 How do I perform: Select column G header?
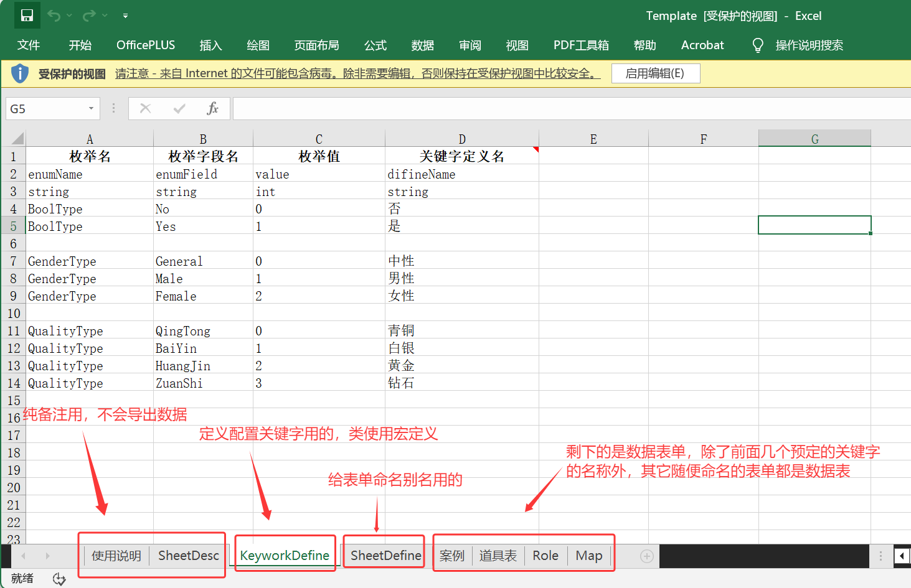pos(814,139)
